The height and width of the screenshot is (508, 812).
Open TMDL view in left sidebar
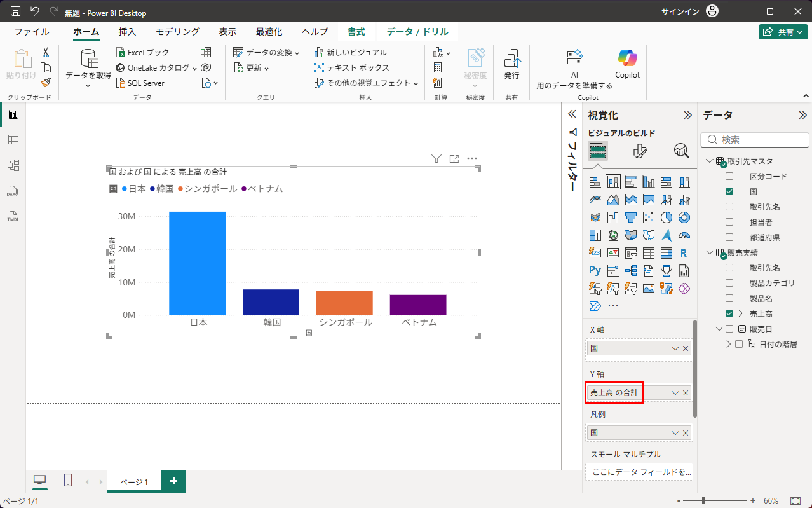[13, 216]
